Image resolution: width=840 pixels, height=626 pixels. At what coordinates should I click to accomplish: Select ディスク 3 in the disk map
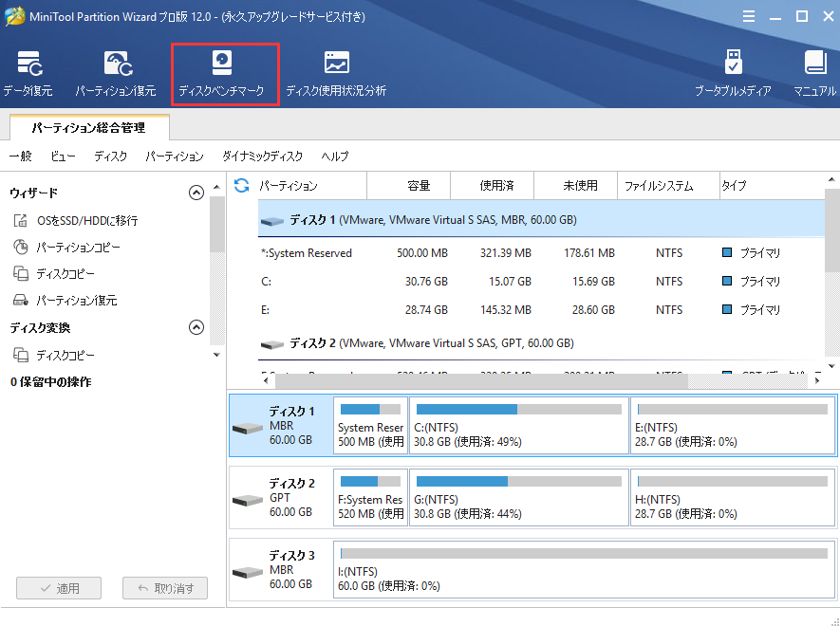[x=280, y=571]
